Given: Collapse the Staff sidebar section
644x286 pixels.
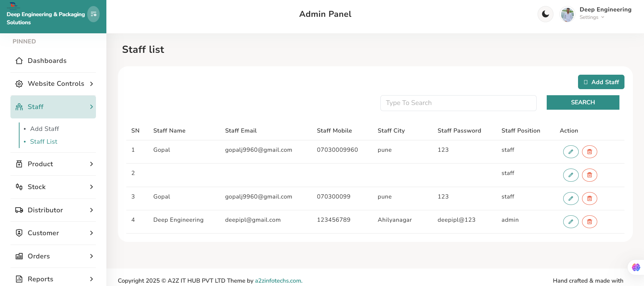Looking at the screenshot, I should [53, 107].
